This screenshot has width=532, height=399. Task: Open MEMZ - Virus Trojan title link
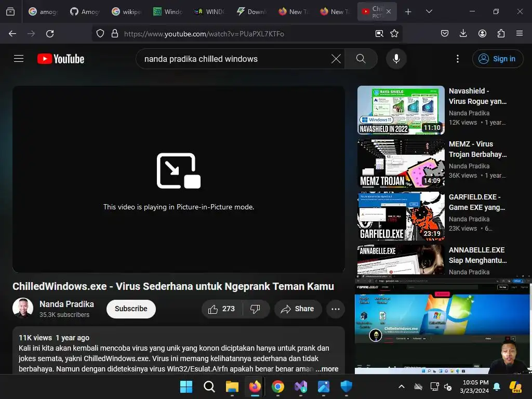pyautogui.click(x=477, y=149)
